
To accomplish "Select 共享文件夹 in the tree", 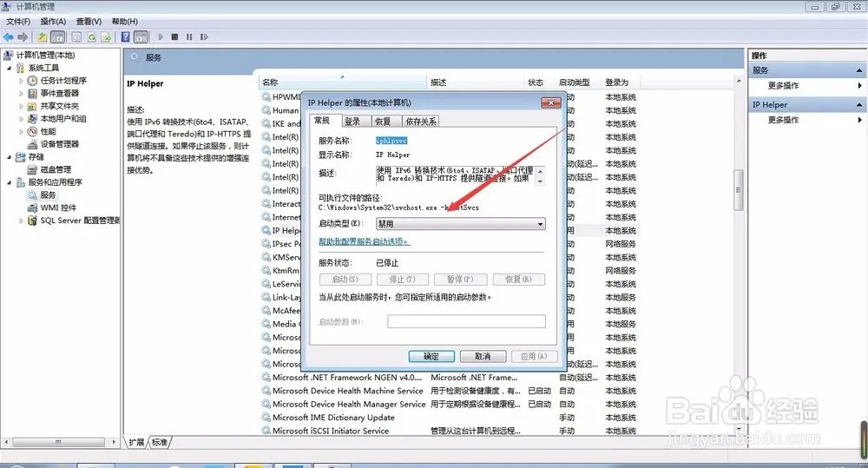I will (x=59, y=106).
